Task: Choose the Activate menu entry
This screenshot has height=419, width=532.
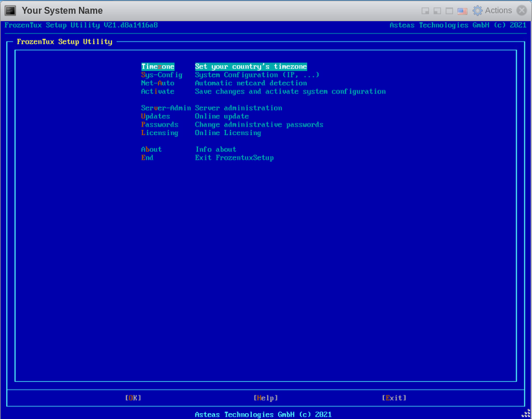Action: (x=158, y=91)
